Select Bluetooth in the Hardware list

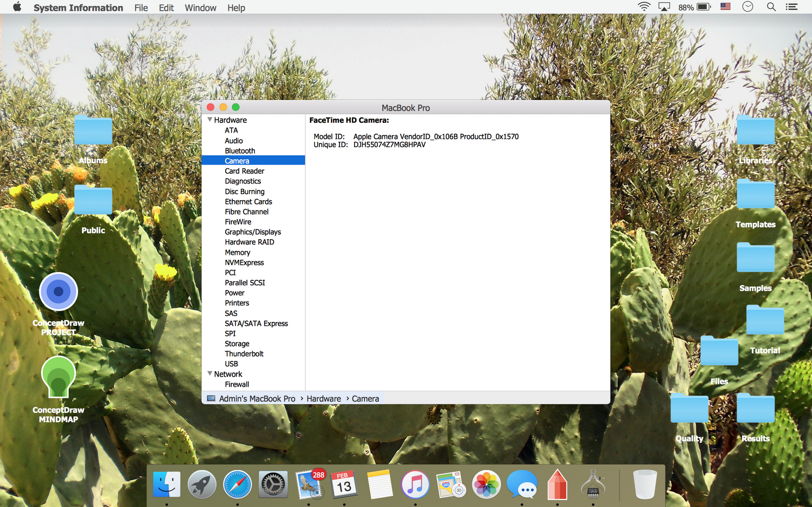pos(240,150)
